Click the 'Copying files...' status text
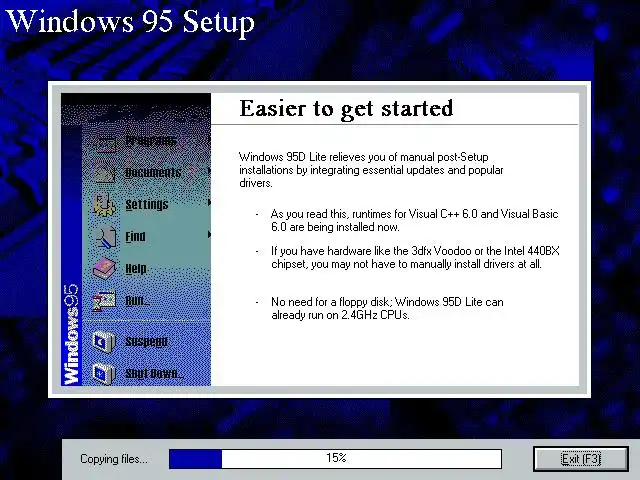The image size is (640, 480). pyautogui.click(x=114, y=459)
